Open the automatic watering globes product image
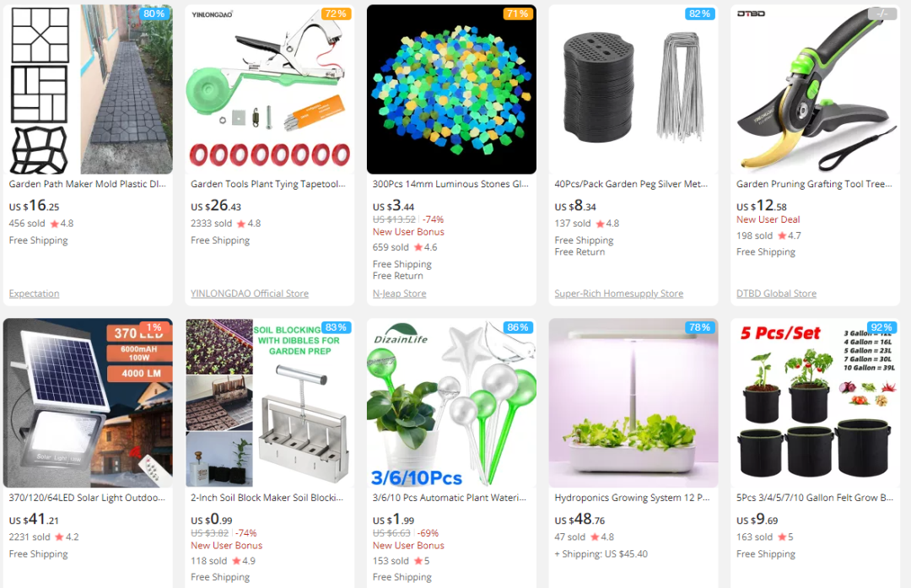Screen dimensions: 911x588 tap(451, 402)
